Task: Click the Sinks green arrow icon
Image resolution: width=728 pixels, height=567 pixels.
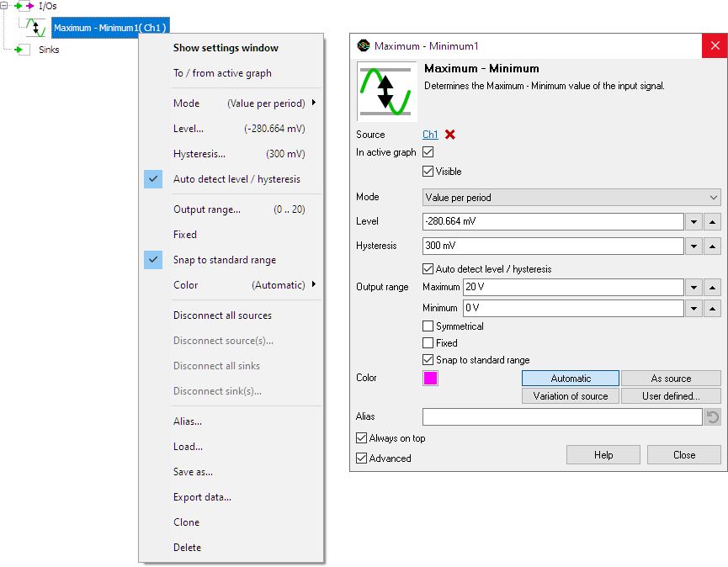Action: pos(22,50)
